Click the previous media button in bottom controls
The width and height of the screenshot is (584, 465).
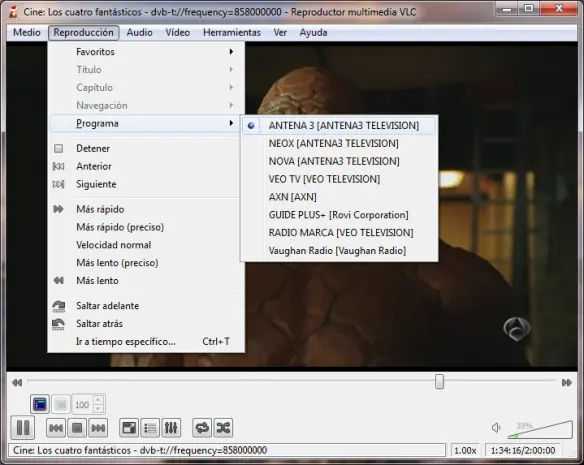point(56,428)
